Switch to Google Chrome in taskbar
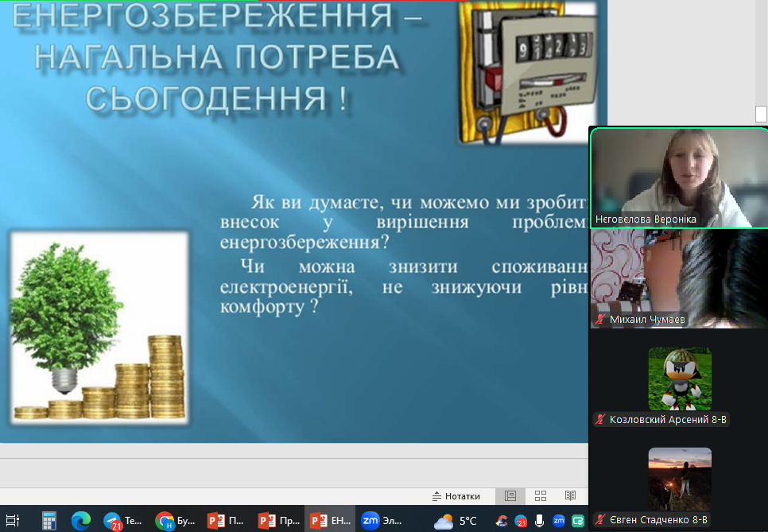 click(x=175, y=520)
